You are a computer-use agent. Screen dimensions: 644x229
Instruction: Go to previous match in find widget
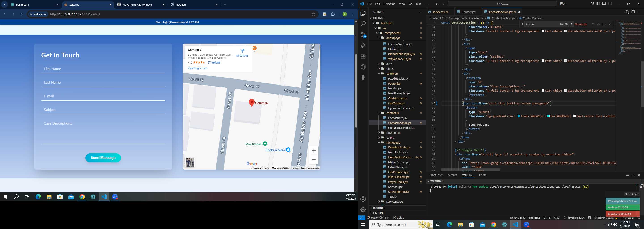593,24
